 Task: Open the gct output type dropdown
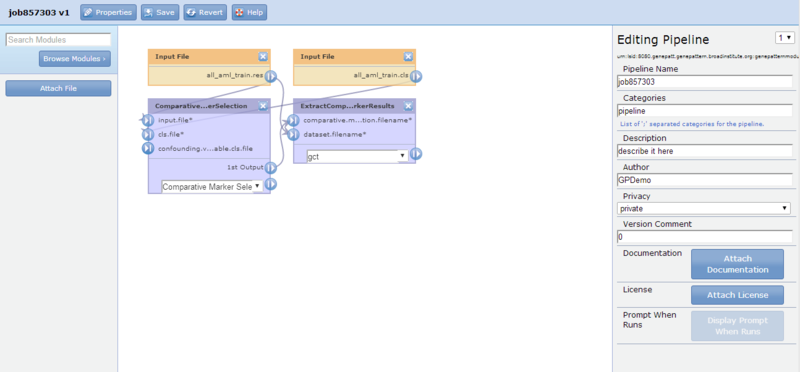tap(358, 157)
